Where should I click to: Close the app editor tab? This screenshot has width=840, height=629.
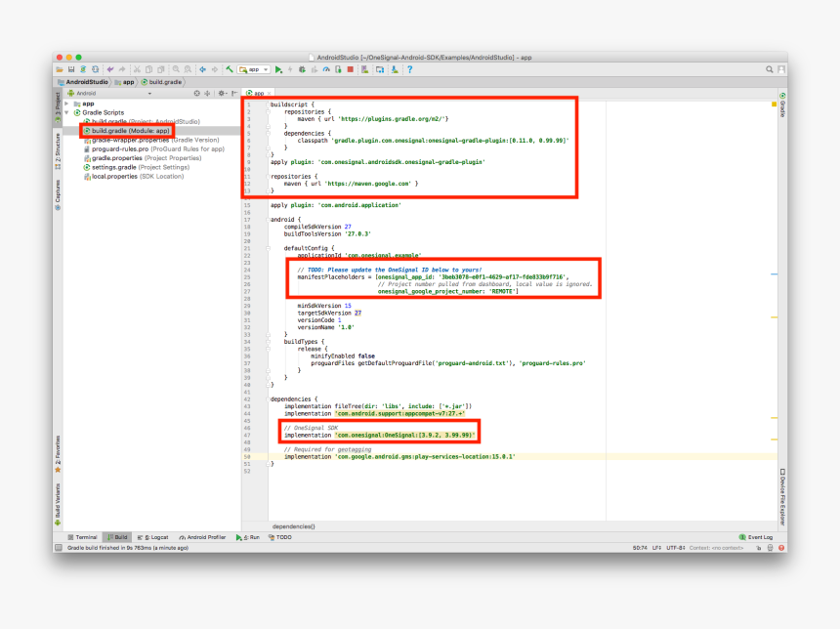click(269, 93)
